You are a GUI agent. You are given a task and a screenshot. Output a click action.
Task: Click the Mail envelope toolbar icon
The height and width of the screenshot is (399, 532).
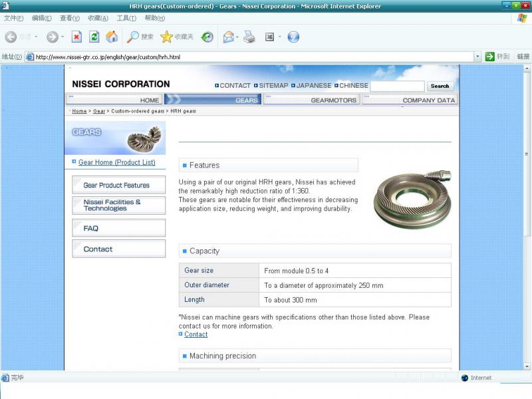229,37
